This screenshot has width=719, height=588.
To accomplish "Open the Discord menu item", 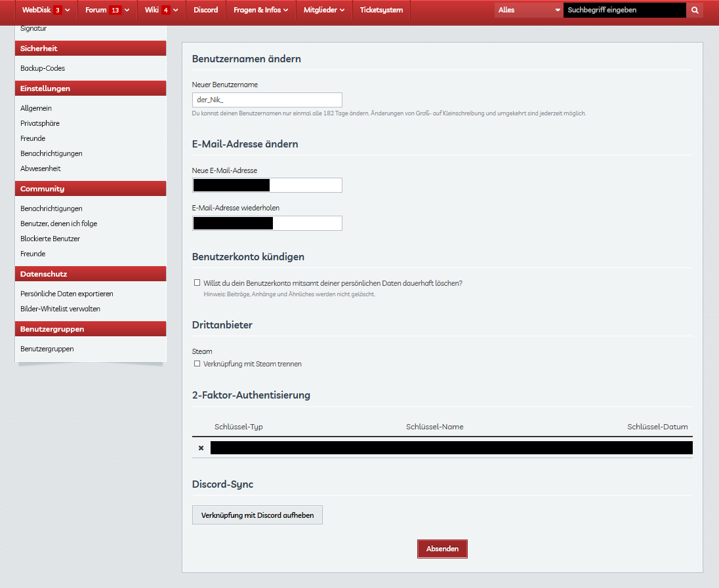I will [x=205, y=10].
